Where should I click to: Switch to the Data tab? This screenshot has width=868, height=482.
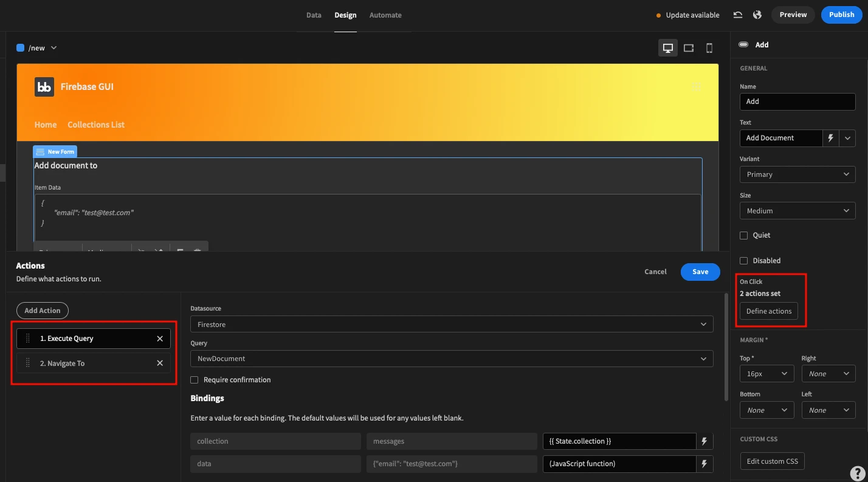314,15
